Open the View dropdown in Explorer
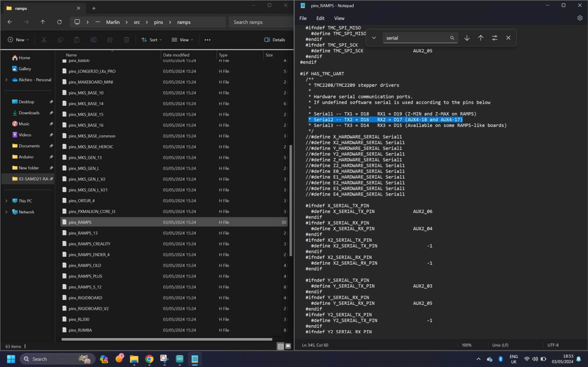The height and width of the screenshot is (367, 588). (x=182, y=40)
